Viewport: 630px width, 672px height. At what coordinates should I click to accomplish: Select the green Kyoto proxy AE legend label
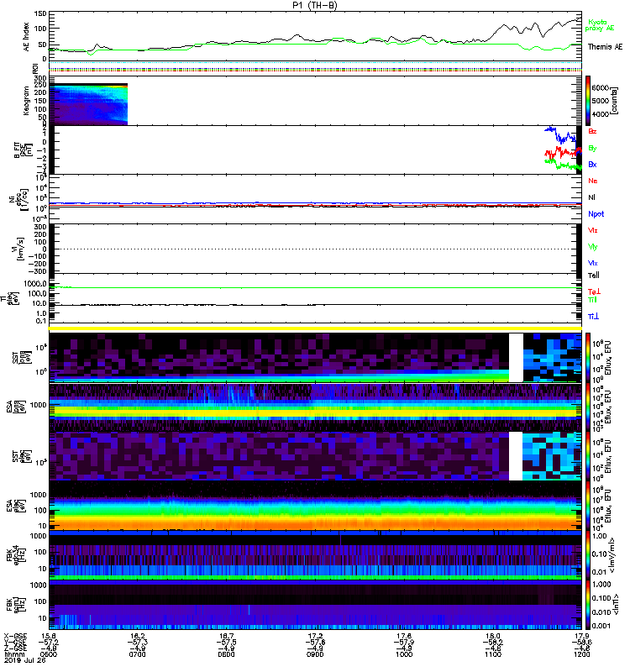[599, 25]
